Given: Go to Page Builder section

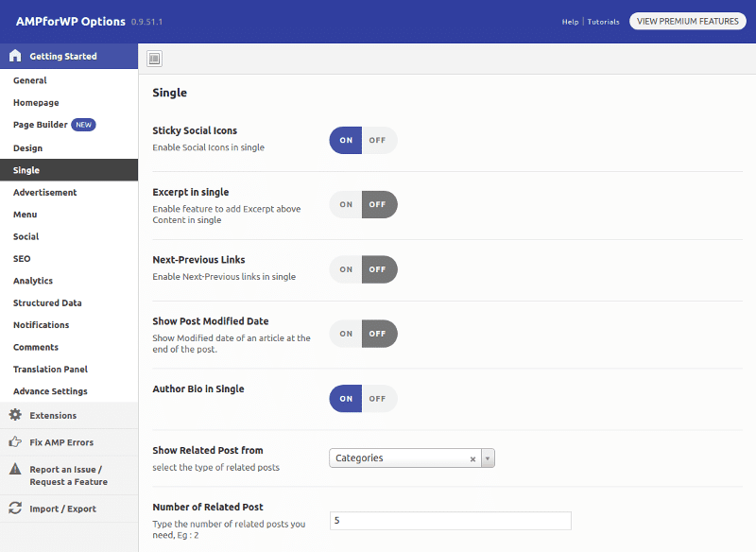Looking at the screenshot, I should [69, 125].
